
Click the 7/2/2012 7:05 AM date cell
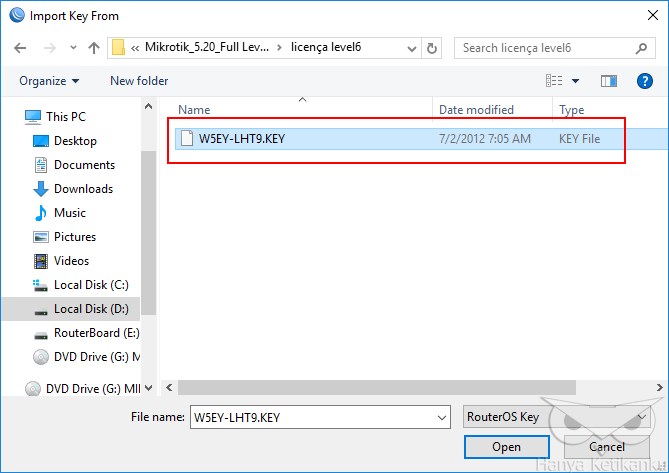point(485,139)
